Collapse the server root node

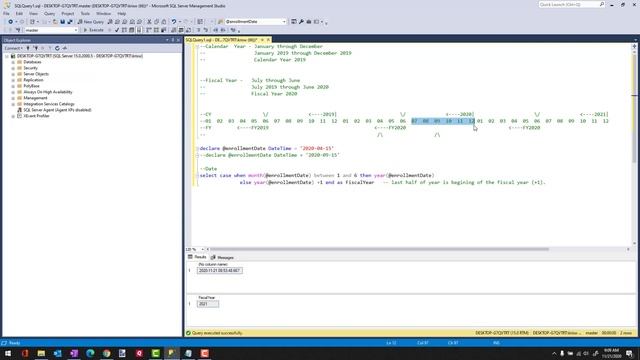pyautogui.click(x=7, y=56)
